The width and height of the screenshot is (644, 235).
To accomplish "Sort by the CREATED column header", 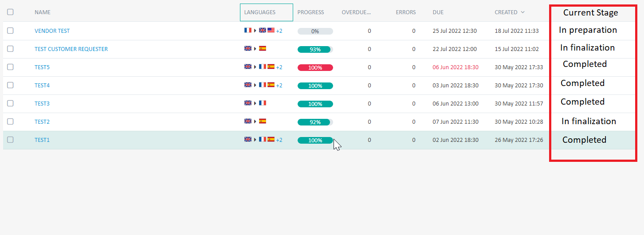I will [506, 12].
